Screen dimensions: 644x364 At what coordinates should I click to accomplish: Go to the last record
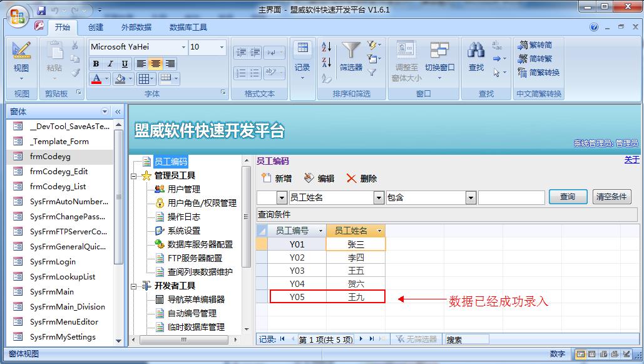tap(372, 339)
